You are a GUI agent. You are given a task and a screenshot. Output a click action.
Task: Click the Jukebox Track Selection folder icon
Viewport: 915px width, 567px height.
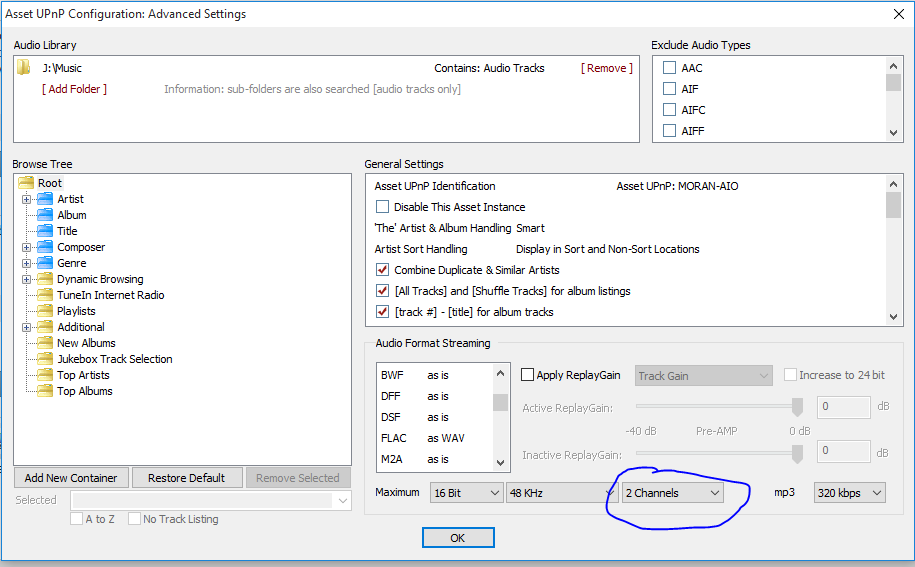click(x=45, y=359)
